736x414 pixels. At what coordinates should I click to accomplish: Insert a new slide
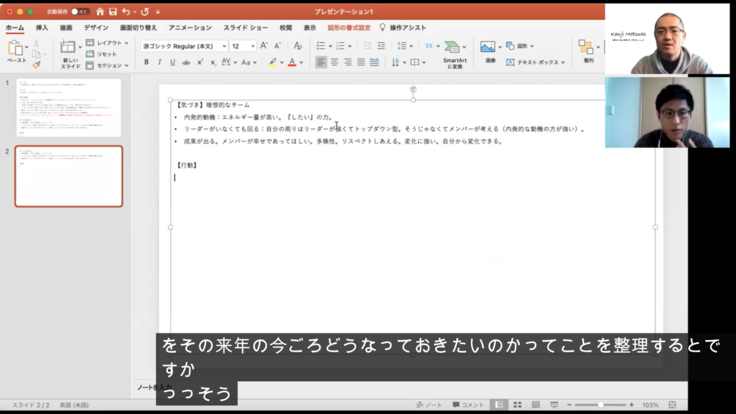[68, 48]
